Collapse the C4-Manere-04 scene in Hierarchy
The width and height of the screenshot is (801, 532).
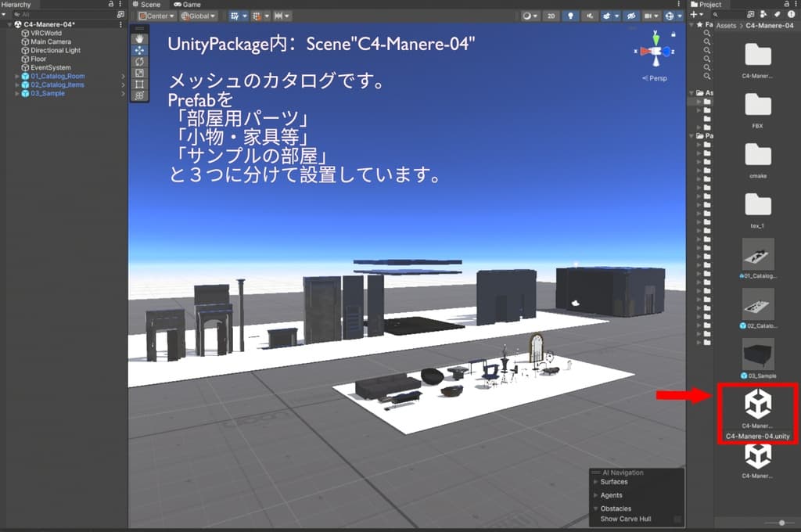[x=9, y=24]
